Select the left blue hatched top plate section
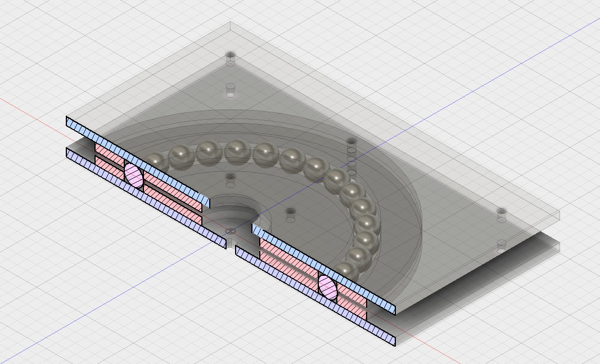 pyautogui.click(x=138, y=162)
